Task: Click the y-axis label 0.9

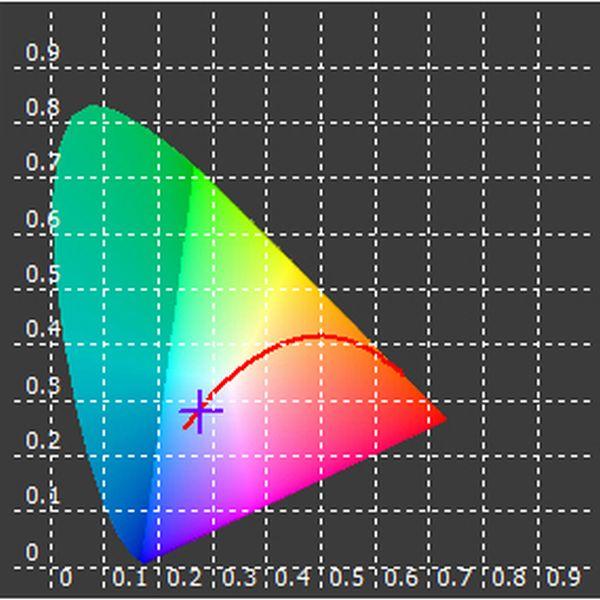Action: (43, 52)
